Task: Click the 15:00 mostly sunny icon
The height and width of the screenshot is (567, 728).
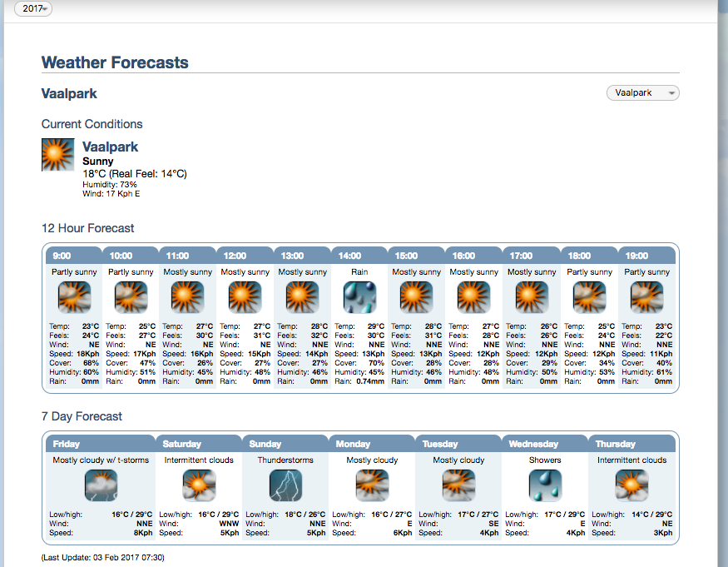Action: coord(417,297)
